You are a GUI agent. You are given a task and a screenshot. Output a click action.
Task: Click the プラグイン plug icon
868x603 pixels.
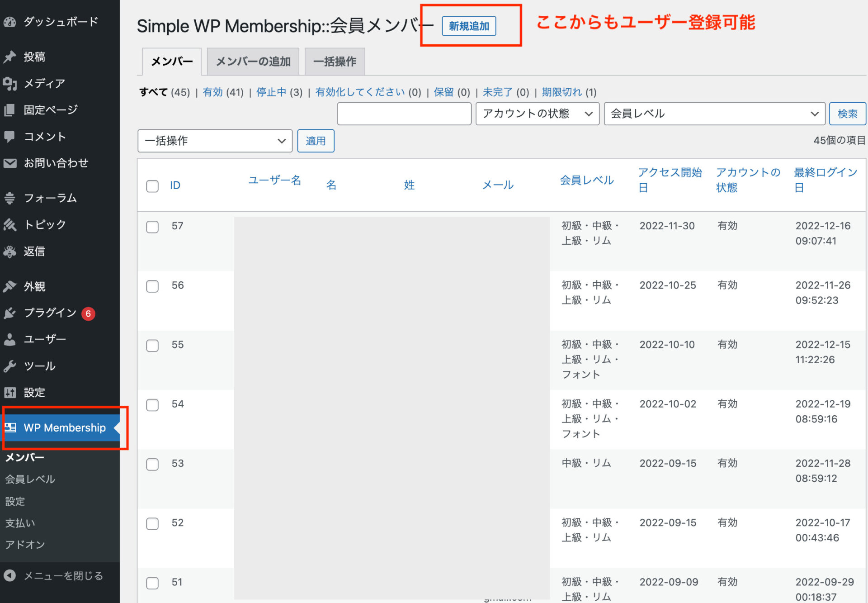click(10, 313)
